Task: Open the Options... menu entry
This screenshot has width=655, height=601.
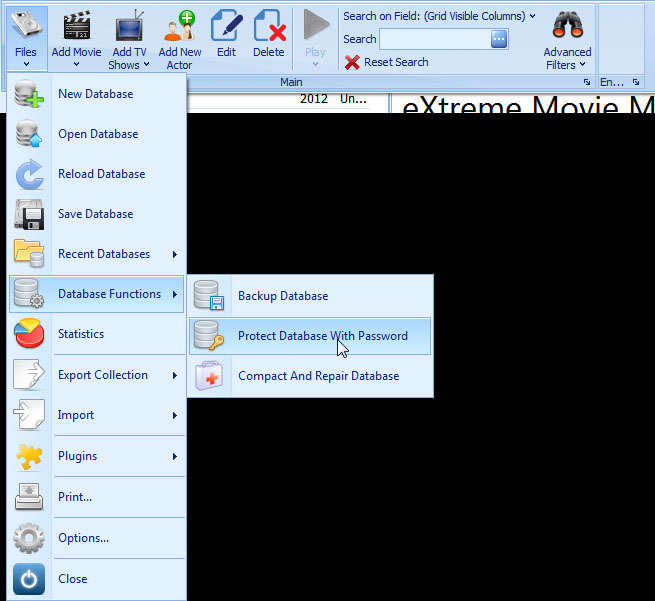Action: (x=83, y=538)
